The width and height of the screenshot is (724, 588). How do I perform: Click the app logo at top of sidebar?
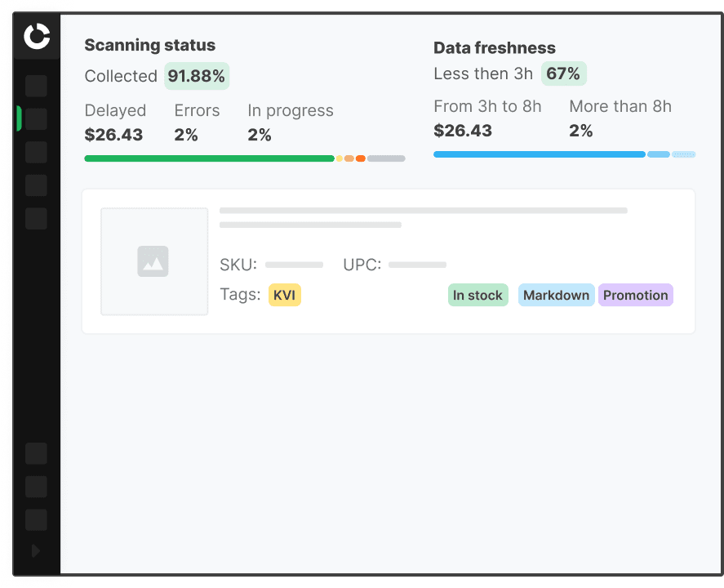36,36
